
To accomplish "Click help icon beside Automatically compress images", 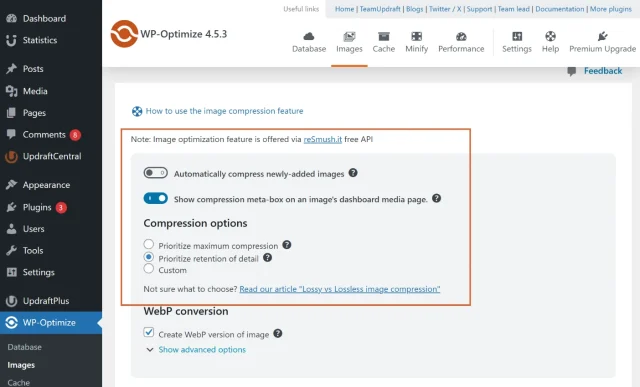I will click(x=353, y=173).
